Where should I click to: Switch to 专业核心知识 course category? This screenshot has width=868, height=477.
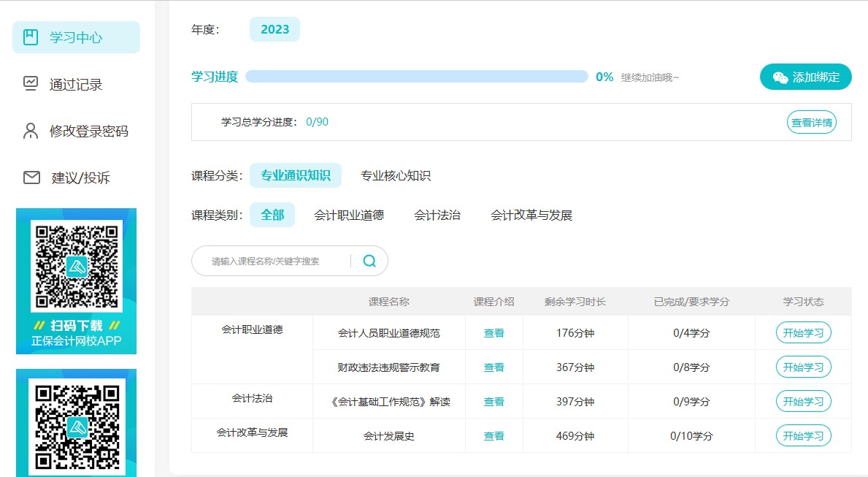tap(395, 176)
